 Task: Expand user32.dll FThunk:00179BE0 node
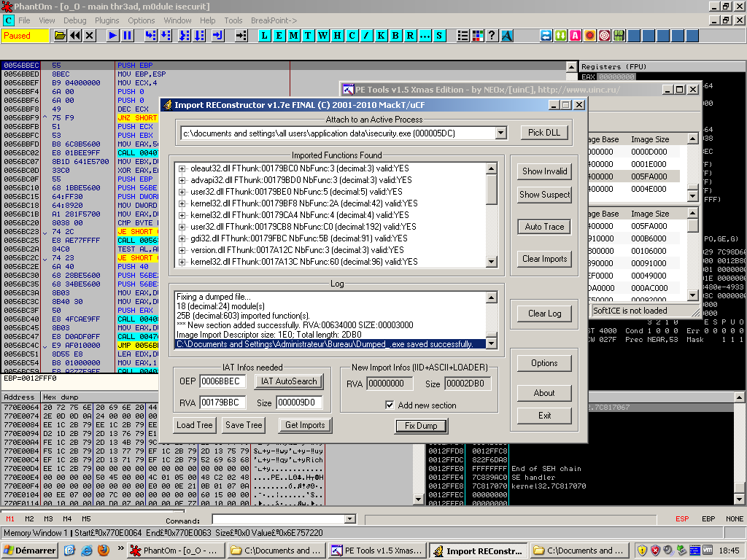coord(182,192)
